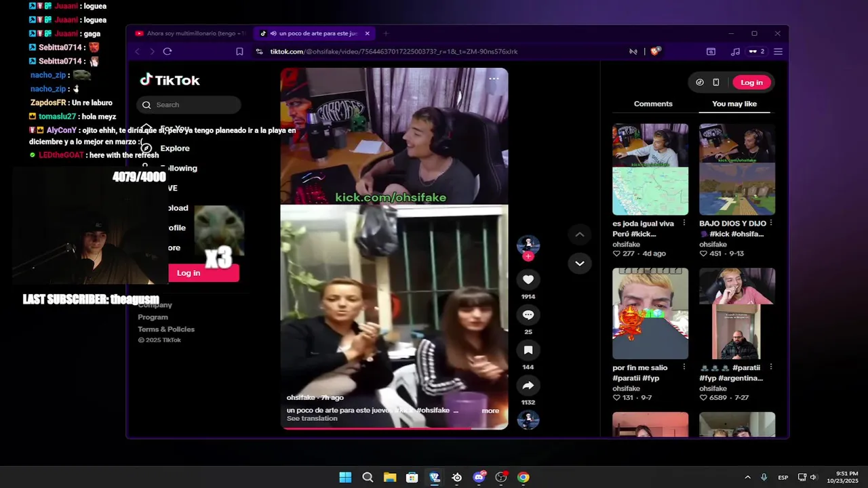Click the ESP language indicator in the tray
This screenshot has width=868, height=488.
click(783, 477)
